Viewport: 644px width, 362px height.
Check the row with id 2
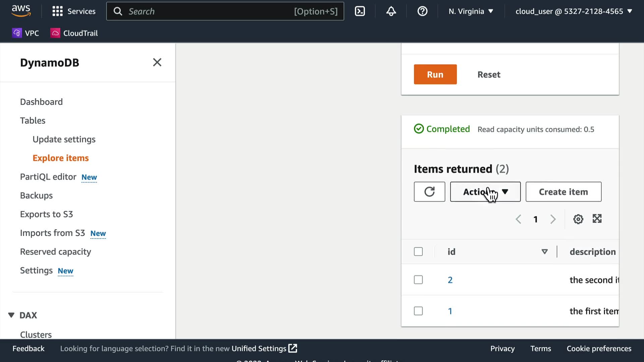pyautogui.click(x=418, y=280)
